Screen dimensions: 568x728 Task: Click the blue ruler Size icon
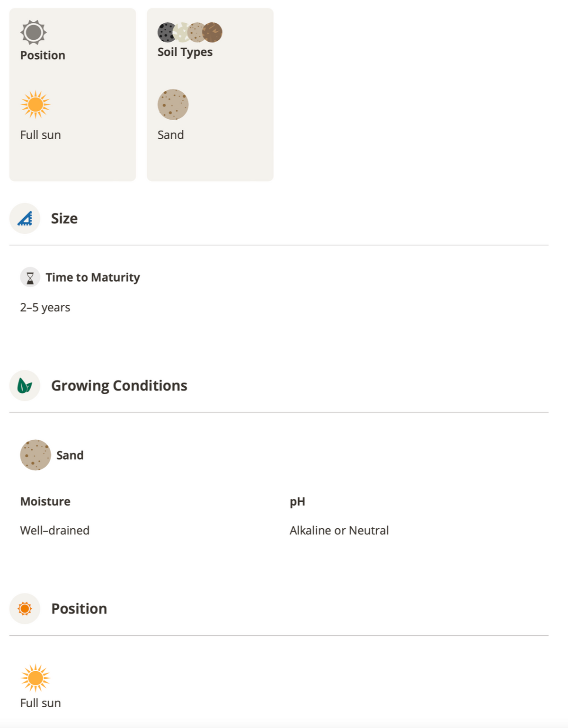point(25,218)
